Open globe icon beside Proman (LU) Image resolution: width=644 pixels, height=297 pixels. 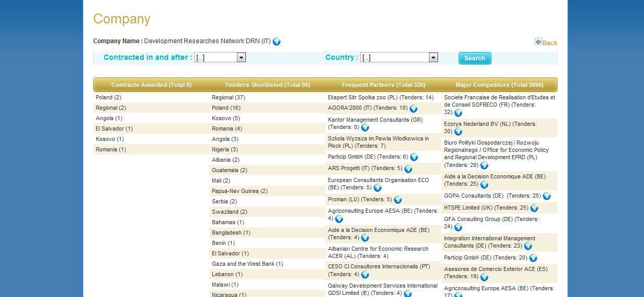398,200
